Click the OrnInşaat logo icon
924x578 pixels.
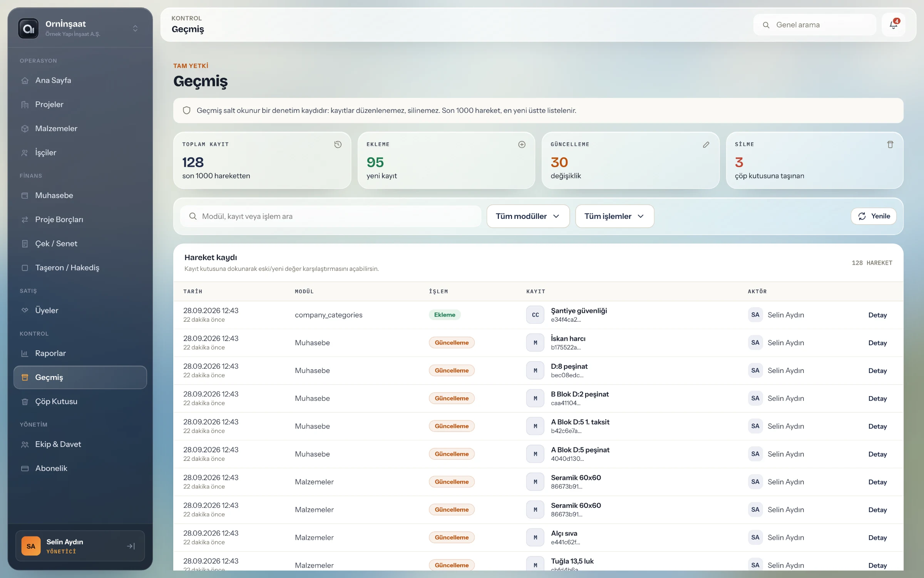click(28, 29)
